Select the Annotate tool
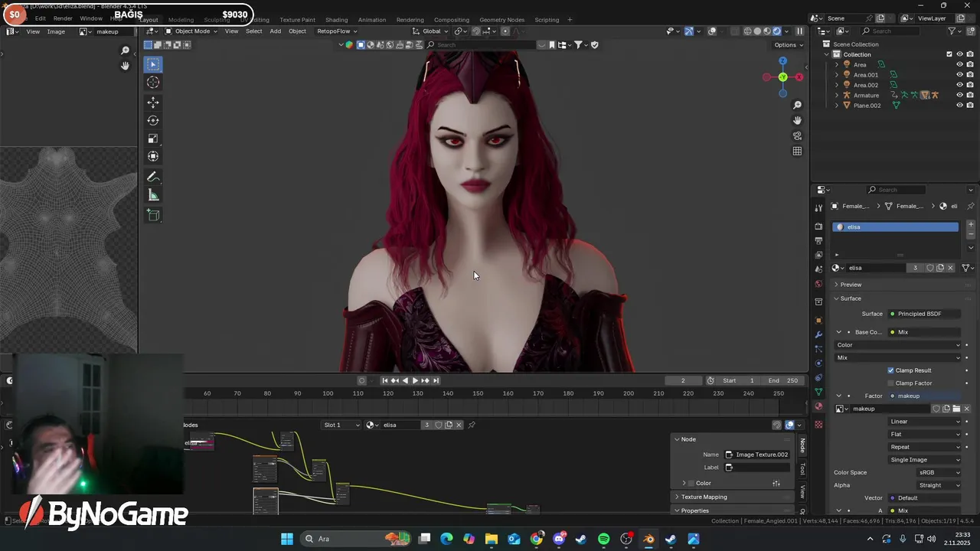This screenshot has height=551, width=980. 153,177
